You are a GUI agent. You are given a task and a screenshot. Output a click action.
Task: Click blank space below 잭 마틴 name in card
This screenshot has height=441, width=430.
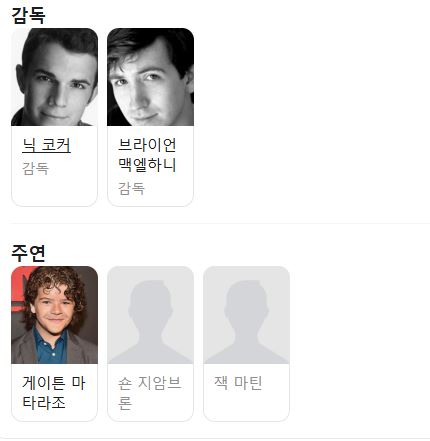[246, 406]
